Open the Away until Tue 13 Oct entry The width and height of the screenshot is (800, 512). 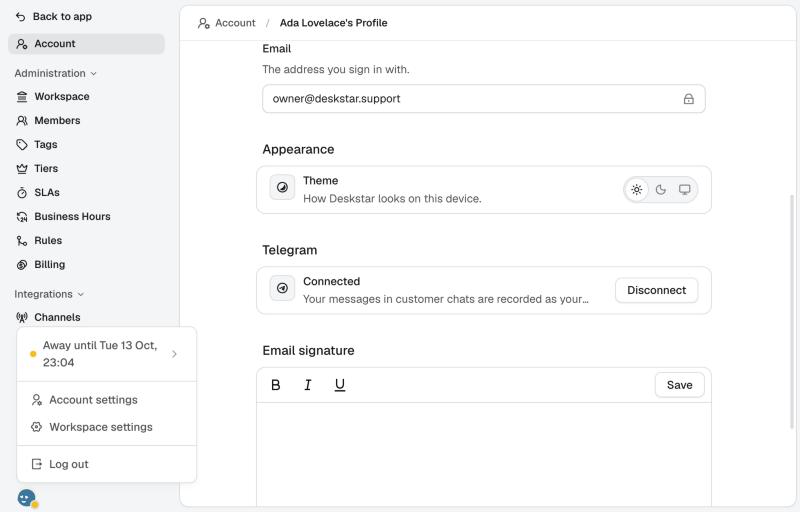click(107, 354)
